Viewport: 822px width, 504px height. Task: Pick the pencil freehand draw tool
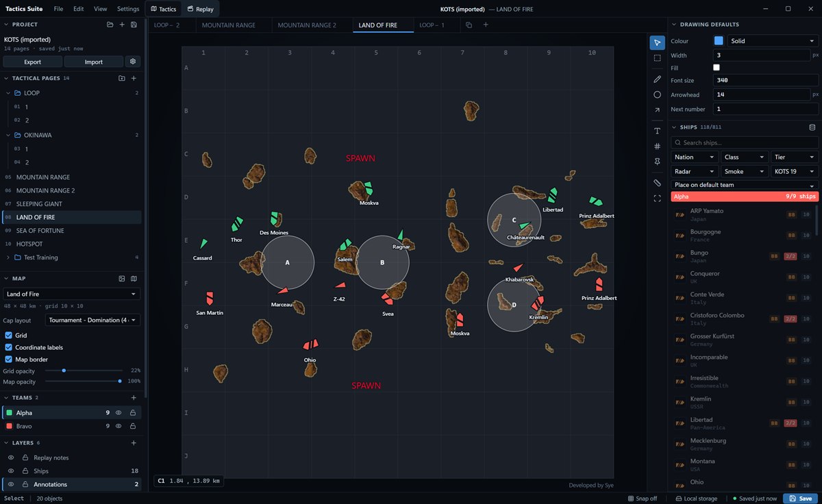pyautogui.click(x=657, y=79)
